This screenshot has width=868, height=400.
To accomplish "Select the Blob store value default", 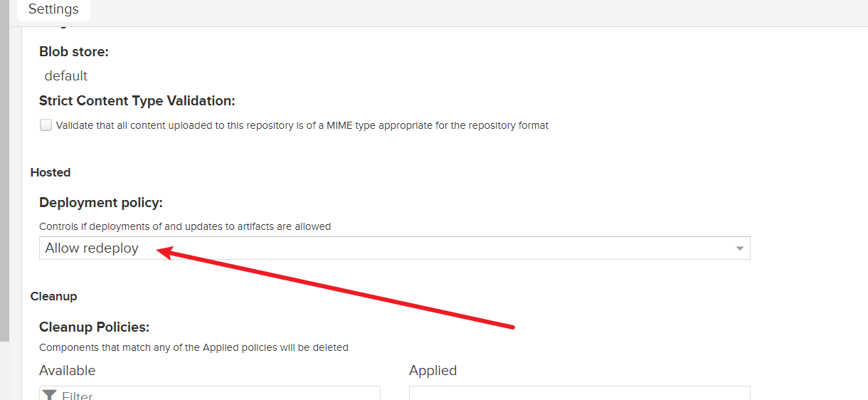I will coord(66,75).
